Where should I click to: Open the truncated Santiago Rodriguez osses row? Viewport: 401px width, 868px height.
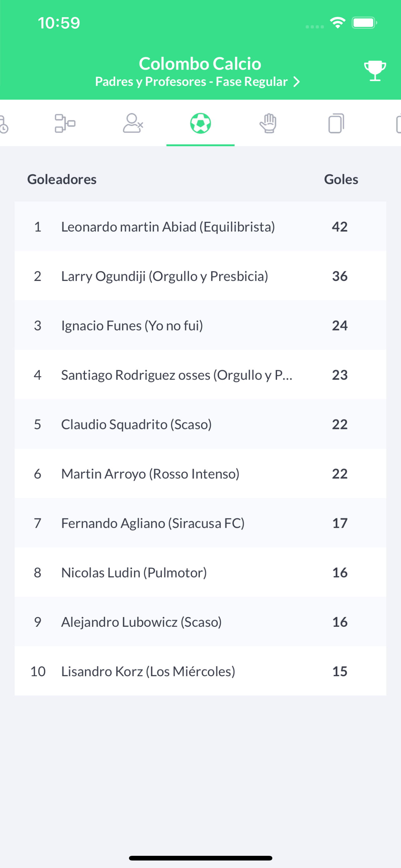pos(200,375)
